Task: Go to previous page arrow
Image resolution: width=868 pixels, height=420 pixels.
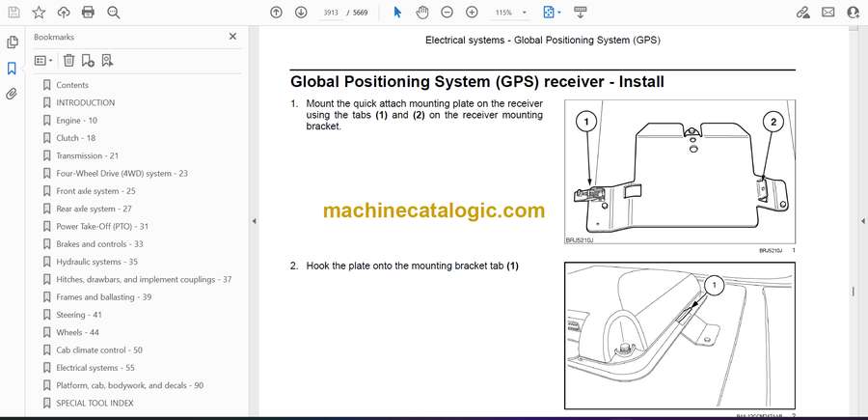Action: click(276, 13)
